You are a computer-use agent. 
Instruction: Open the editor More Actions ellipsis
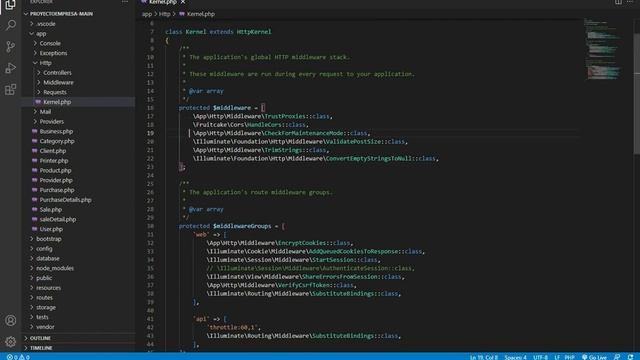point(630,2)
